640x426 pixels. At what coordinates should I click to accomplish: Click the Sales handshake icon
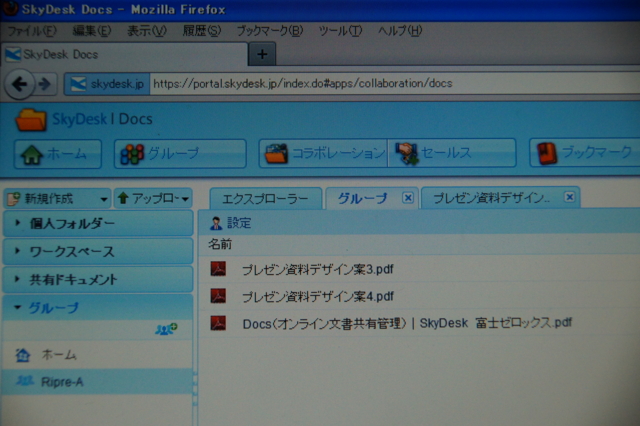click(x=407, y=154)
